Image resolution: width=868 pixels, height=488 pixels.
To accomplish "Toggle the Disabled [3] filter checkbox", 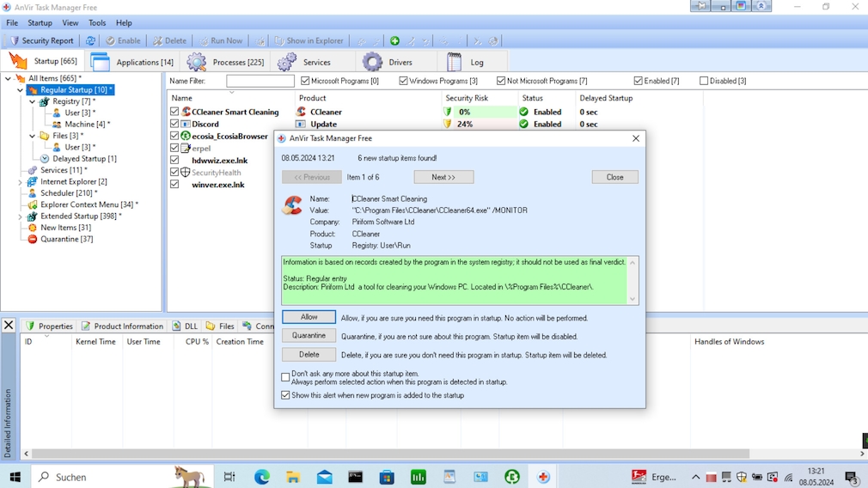I will [x=704, y=81].
